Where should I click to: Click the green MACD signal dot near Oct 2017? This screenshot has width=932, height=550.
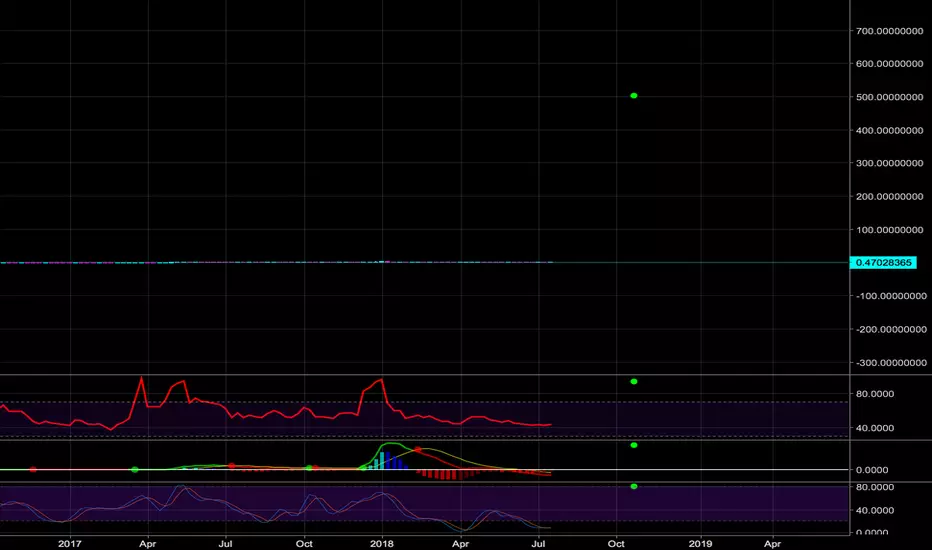(x=309, y=468)
